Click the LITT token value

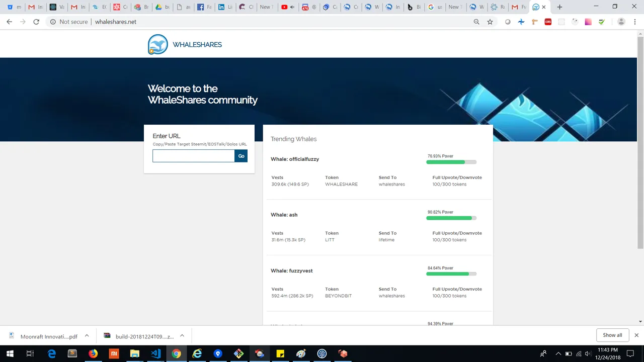pyautogui.click(x=330, y=240)
